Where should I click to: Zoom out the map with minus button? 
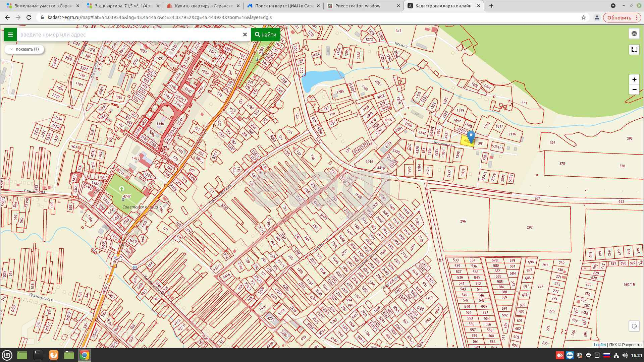pos(634,89)
